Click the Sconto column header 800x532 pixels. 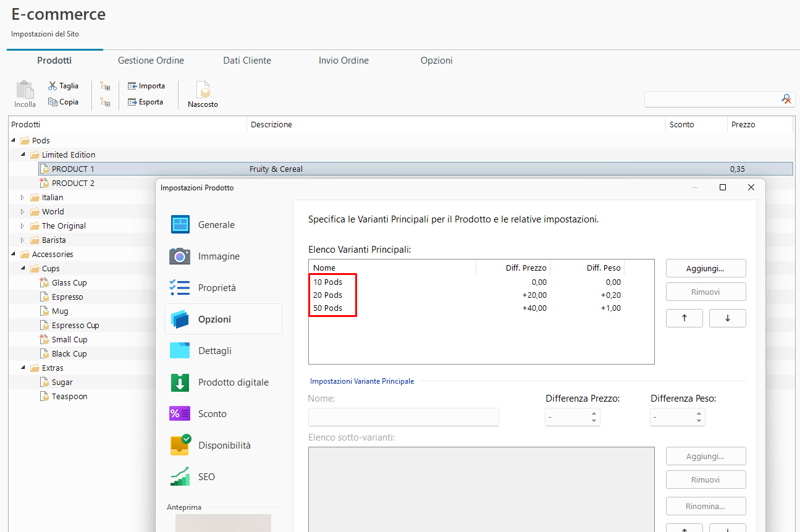pyautogui.click(x=696, y=124)
